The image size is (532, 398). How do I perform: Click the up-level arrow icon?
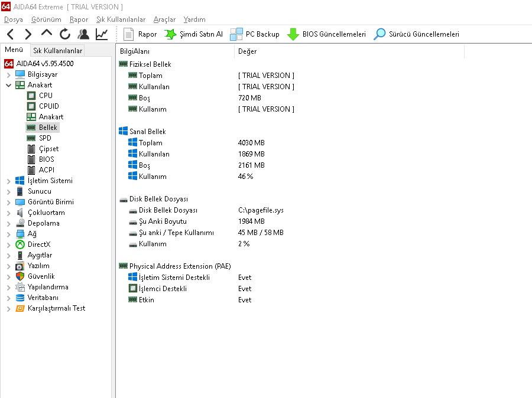47,33
